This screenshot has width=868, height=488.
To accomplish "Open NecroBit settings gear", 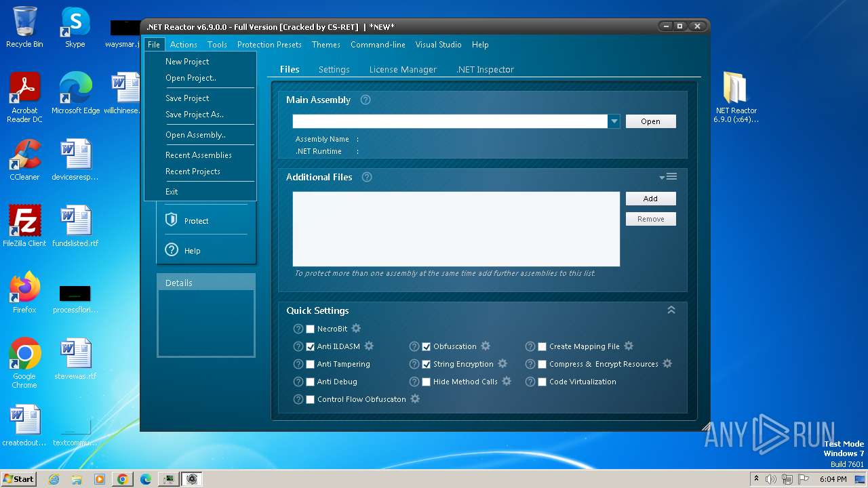I will (356, 328).
